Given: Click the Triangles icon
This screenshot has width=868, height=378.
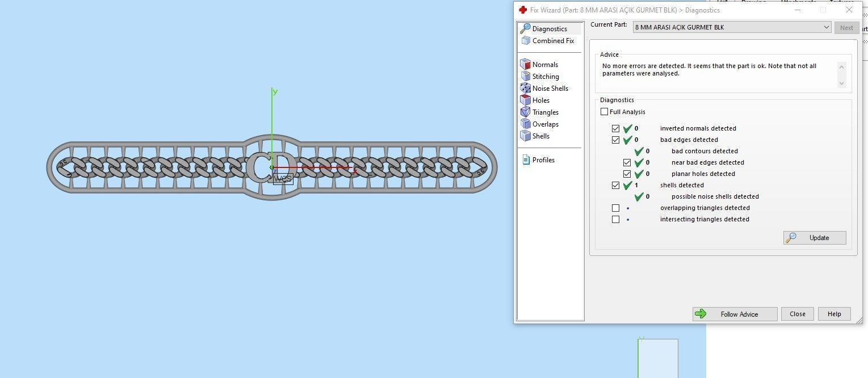Looking at the screenshot, I should point(525,112).
